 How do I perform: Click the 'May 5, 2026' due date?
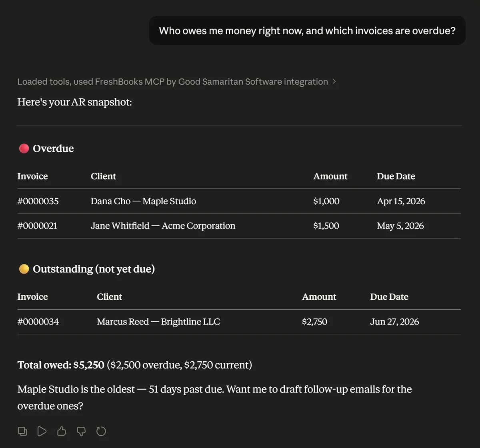point(400,226)
